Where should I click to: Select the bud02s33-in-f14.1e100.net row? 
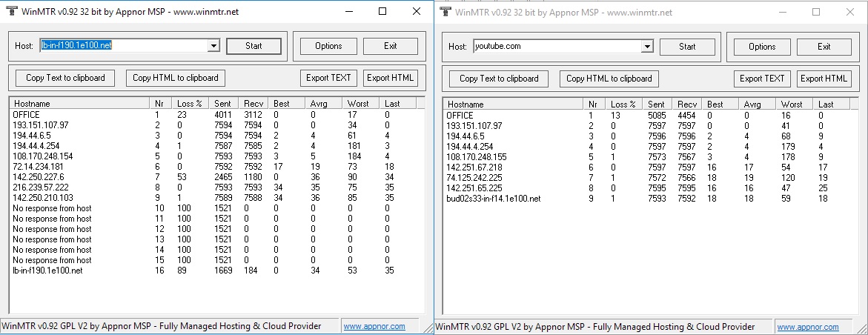[x=494, y=198]
